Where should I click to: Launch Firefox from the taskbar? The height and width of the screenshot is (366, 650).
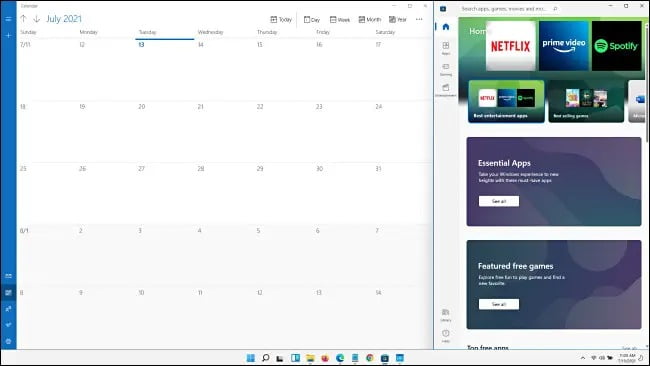[325, 358]
